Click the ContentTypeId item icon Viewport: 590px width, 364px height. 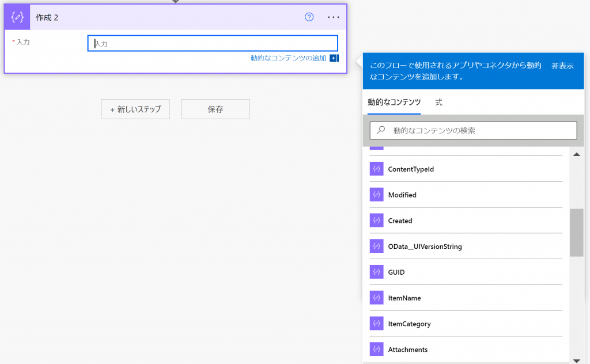[x=376, y=169]
